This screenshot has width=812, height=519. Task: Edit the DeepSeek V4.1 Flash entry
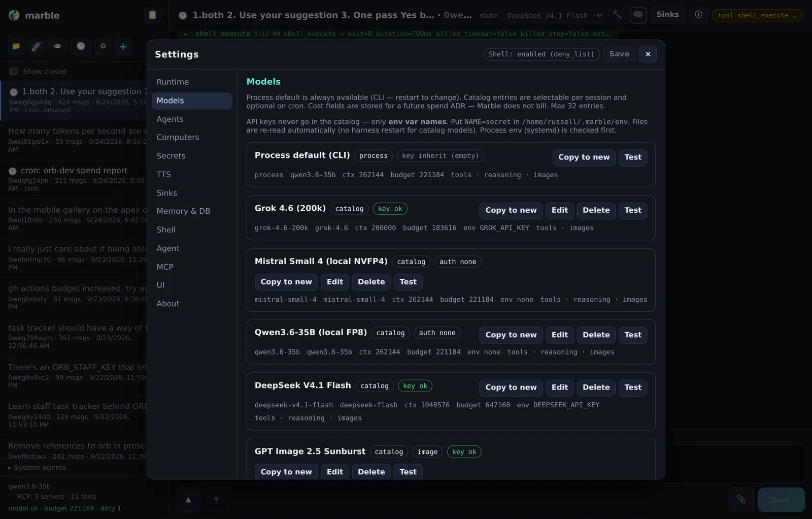click(x=560, y=387)
